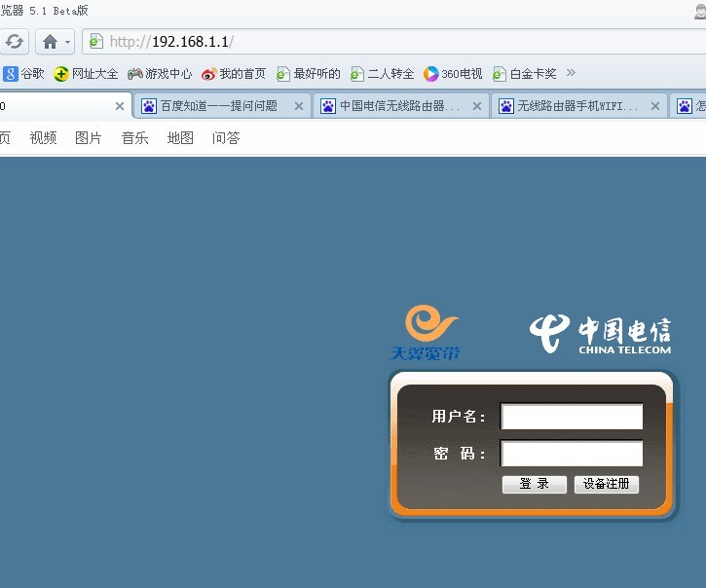The width and height of the screenshot is (706, 588).
Task: Click into the 用户名 input field
Action: tap(572, 417)
